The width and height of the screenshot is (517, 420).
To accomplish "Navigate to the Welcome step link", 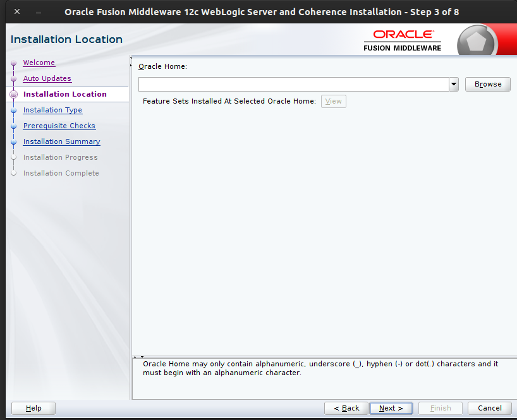I will 39,63.
